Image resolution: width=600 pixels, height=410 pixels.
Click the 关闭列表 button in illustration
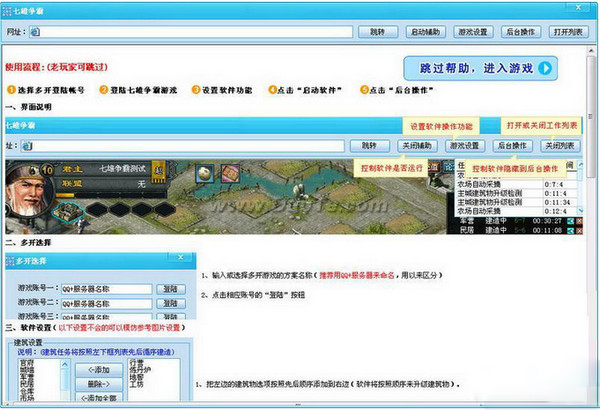point(560,146)
